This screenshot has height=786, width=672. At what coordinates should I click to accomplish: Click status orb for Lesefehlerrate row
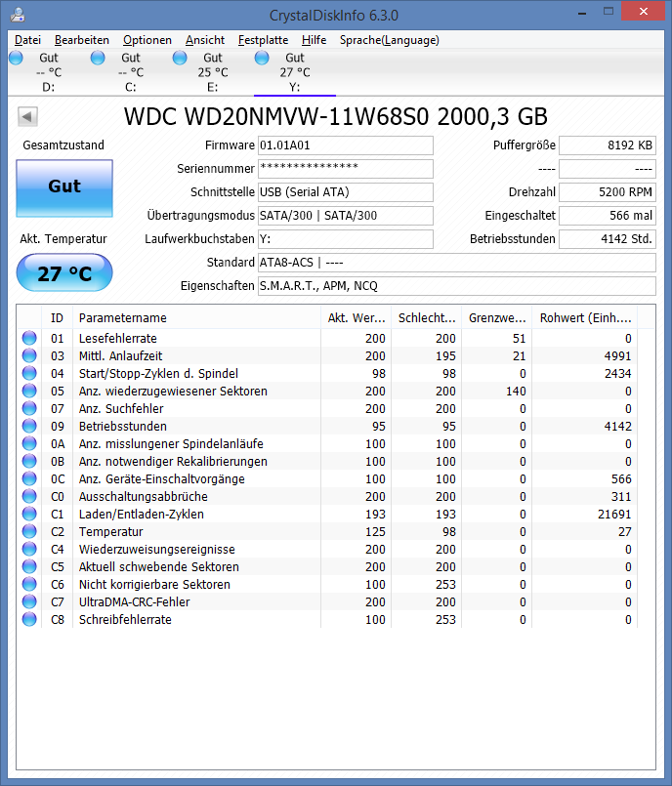tap(29, 338)
